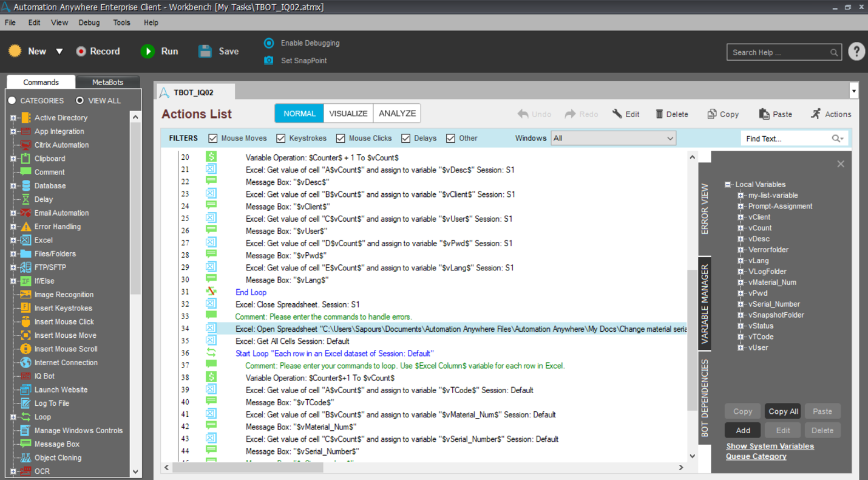The height and width of the screenshot is (480, 868).
Task: Open the File menu
Action: (x=10, y=22)
